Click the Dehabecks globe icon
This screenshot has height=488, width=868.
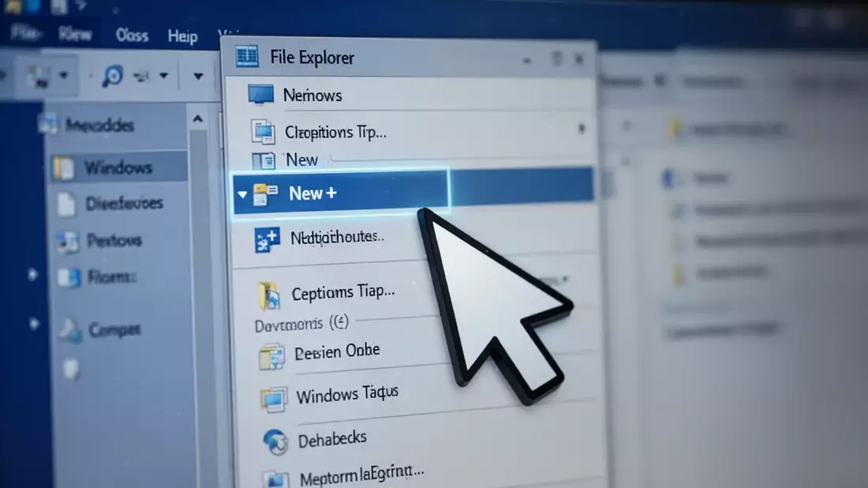coord(275,442)
